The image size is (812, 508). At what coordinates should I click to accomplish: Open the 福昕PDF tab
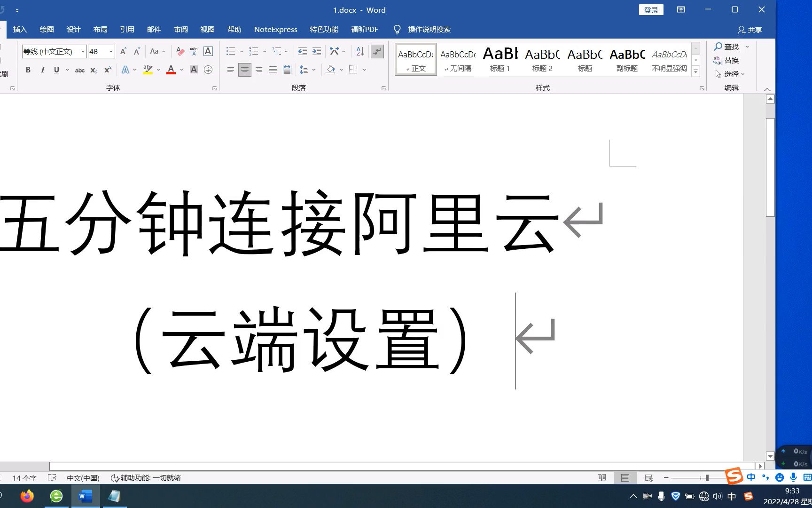(365, 29)
